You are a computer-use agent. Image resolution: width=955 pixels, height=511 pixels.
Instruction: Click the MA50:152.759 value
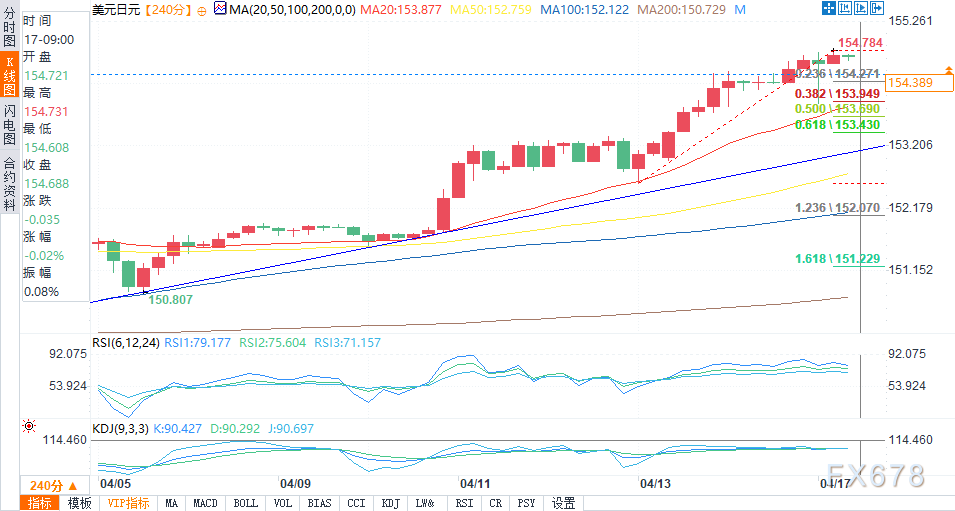490,10
